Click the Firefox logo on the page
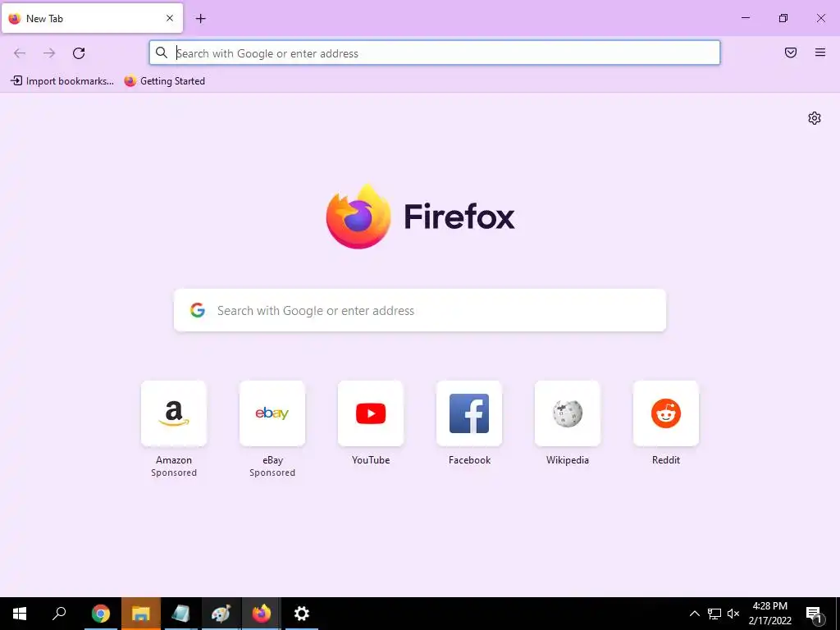Viewport: 840px width, 630px height. point(358,217)
